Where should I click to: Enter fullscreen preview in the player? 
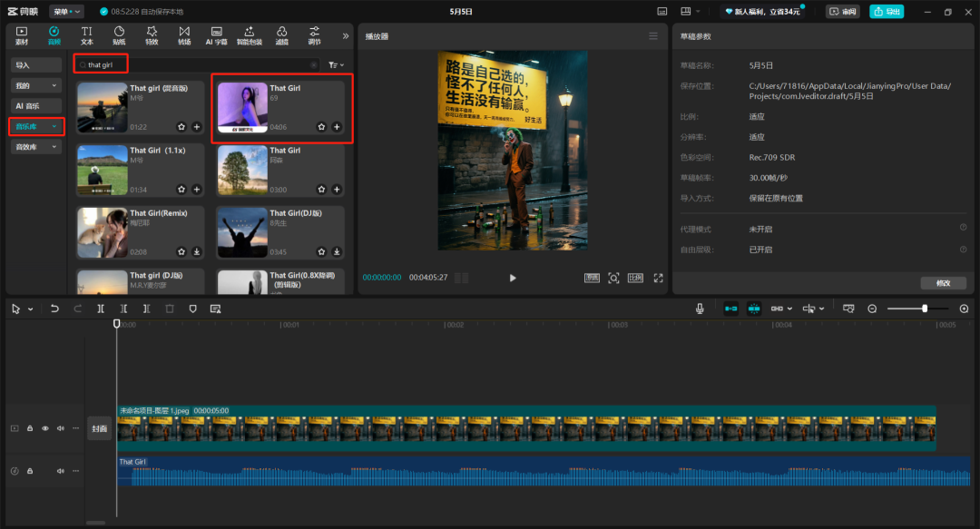pyautogui.click(x=658, y=279)
